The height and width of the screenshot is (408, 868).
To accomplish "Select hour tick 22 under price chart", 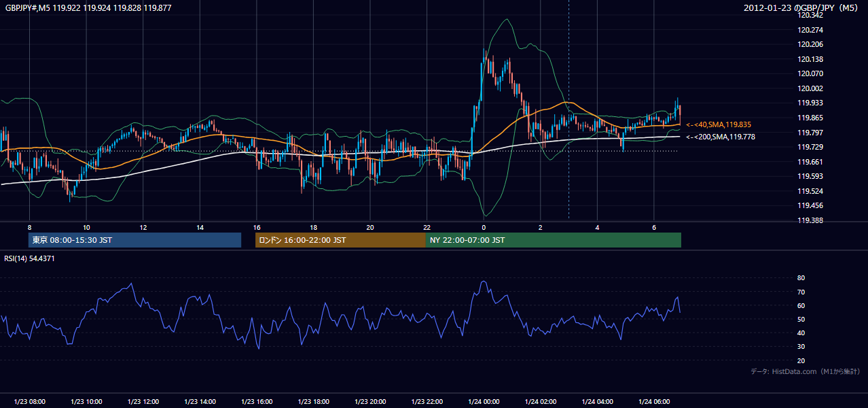I will coord(427,227).
